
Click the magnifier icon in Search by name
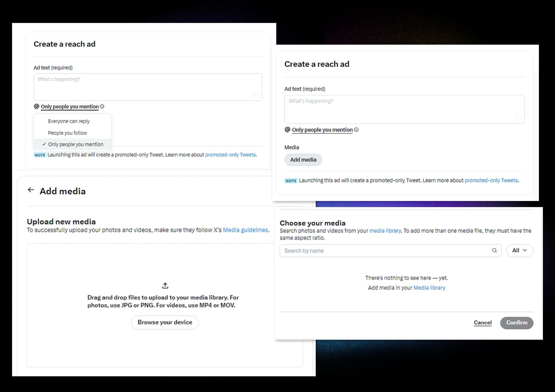click(494, 250)
